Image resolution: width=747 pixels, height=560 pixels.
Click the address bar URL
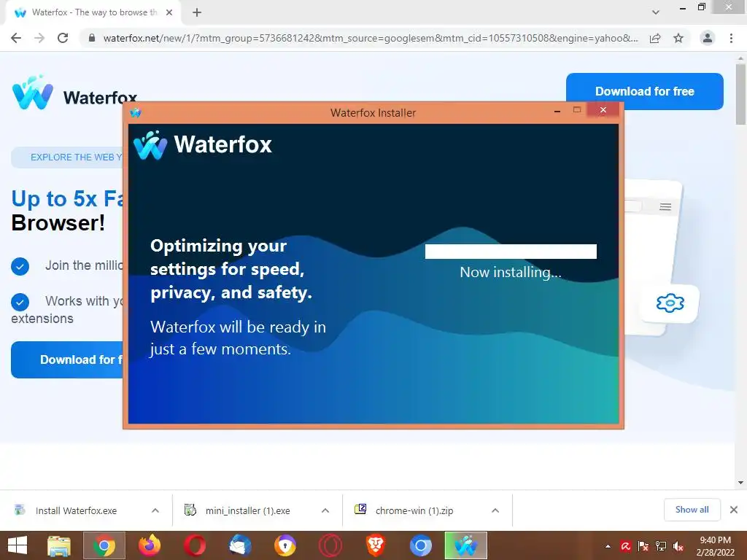coord(370,38)
